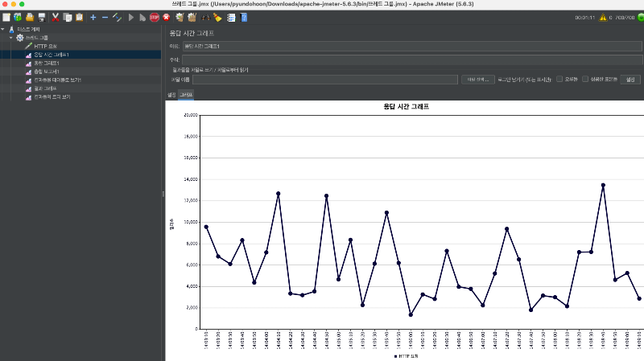Click the 설정 configure button beside checkboxes

pyautogui.click(x=630, y=79)
